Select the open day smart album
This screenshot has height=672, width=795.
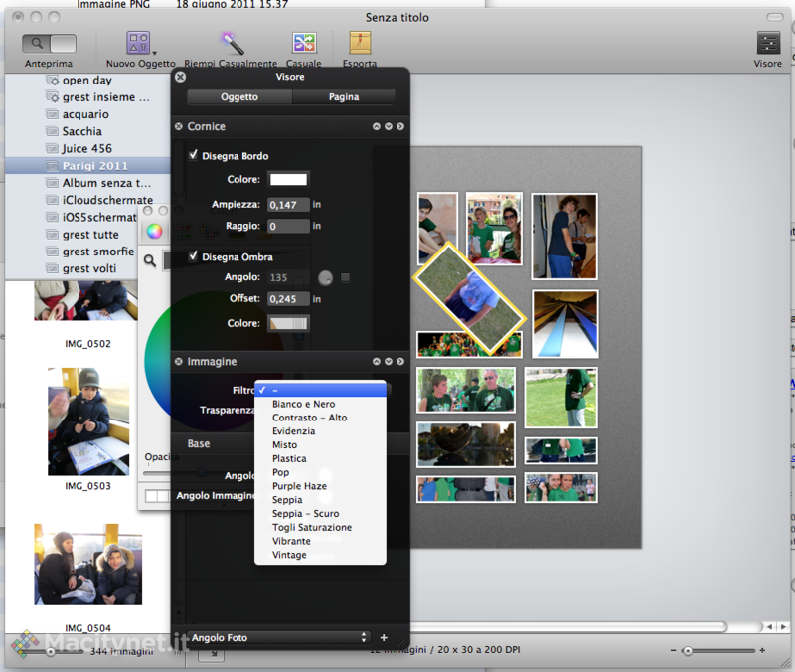[x=87, y=81]
